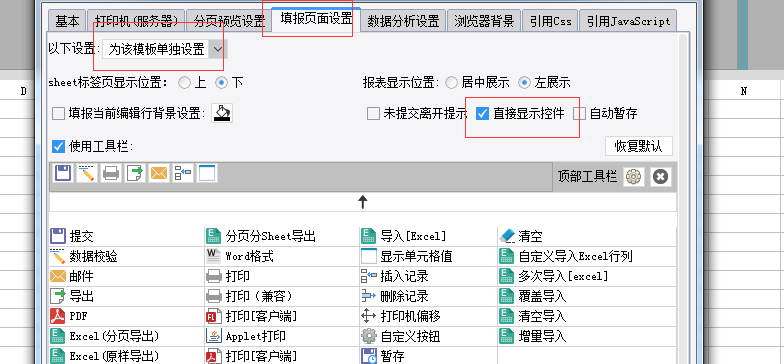This screenshot has width=784, height=364.
Task: Uncheck 直接显示控件 checkbox
Action: pos(482,114)
